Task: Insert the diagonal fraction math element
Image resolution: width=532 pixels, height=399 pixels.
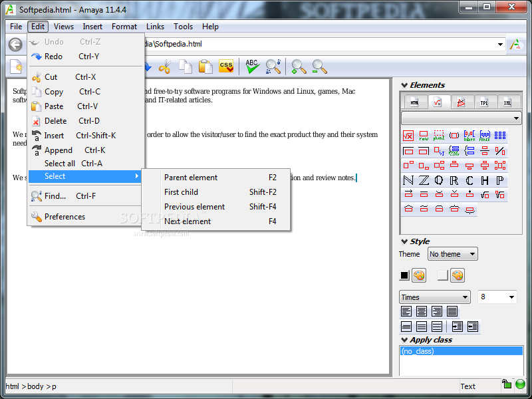Action: (500, 151)
